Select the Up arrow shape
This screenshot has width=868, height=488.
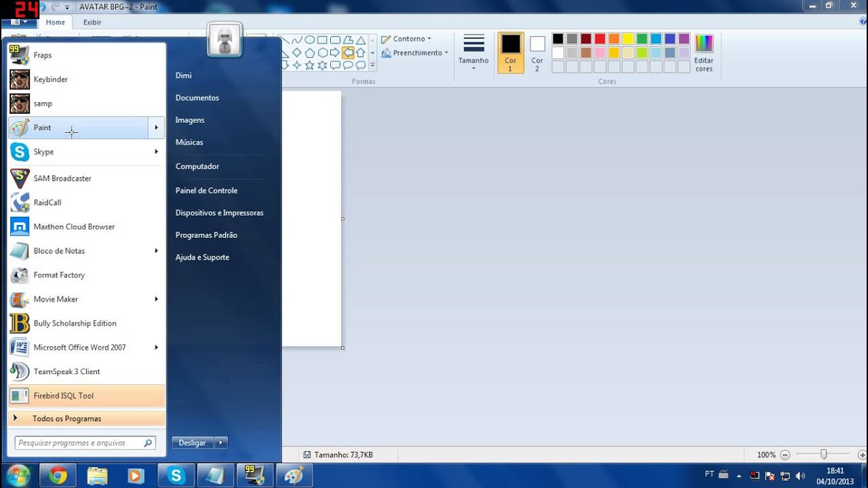[361, 52]
